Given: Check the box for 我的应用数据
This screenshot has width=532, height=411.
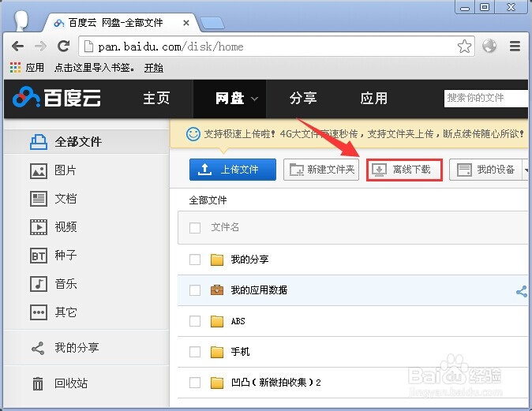Looking at the screenshot, I should coord(195,290).
